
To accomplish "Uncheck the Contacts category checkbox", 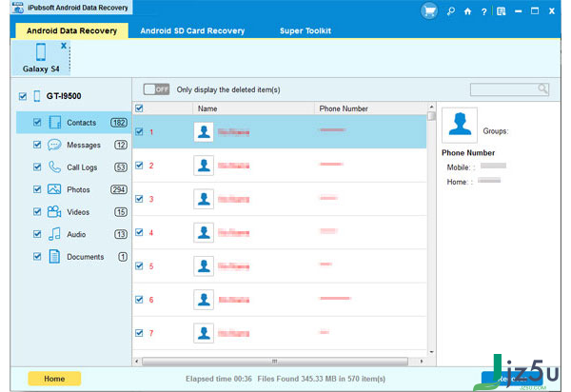I will (37, 122).
